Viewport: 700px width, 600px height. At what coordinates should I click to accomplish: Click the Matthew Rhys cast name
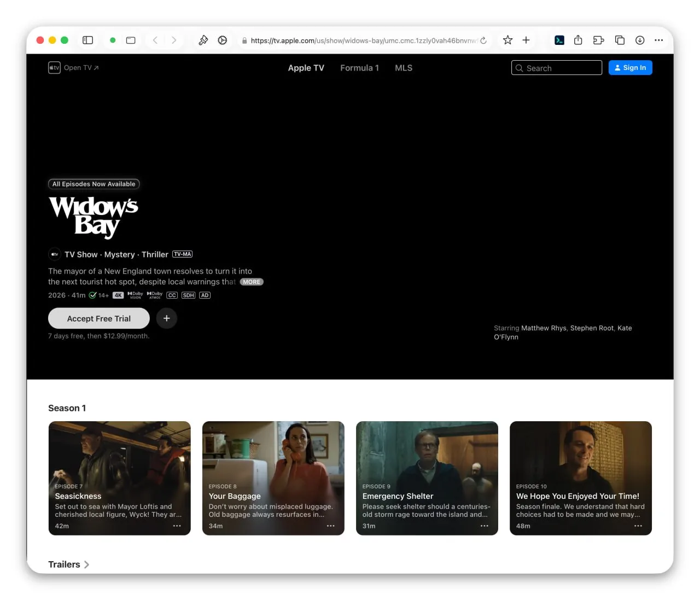(x=544, y=328)
